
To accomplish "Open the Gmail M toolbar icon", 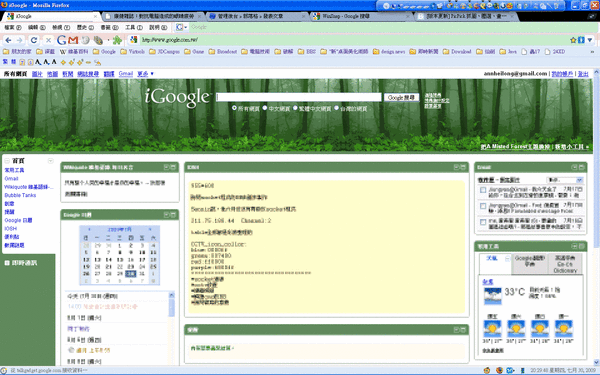I will [x=73, y=40].
